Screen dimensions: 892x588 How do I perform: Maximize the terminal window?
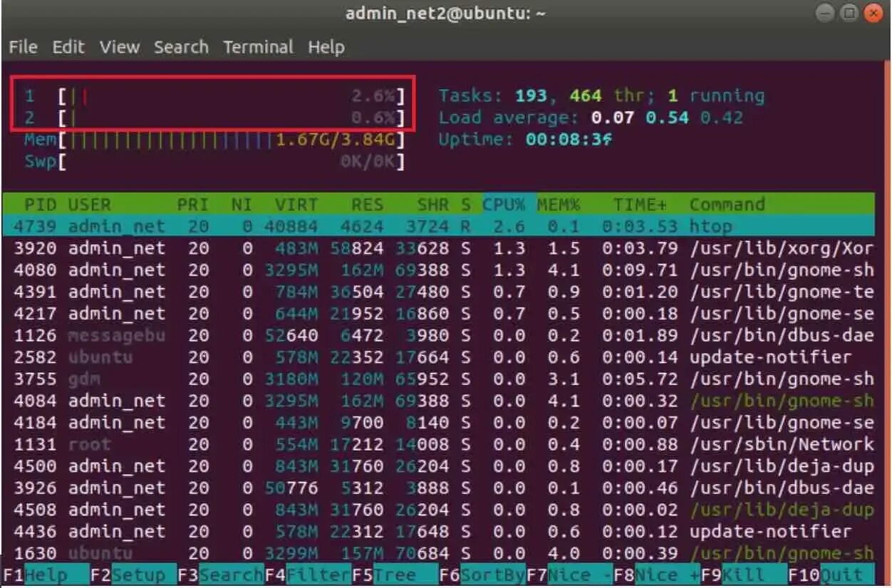tap(849, 14)
